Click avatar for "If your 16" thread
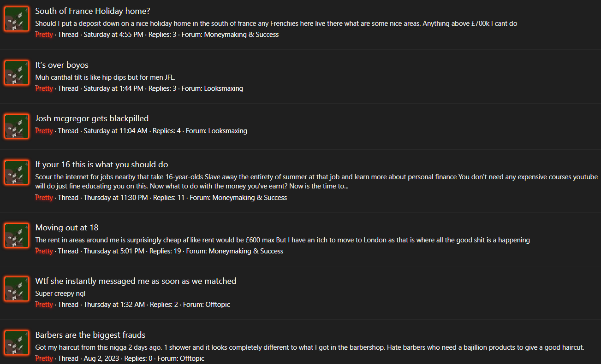 coord(17,172)
